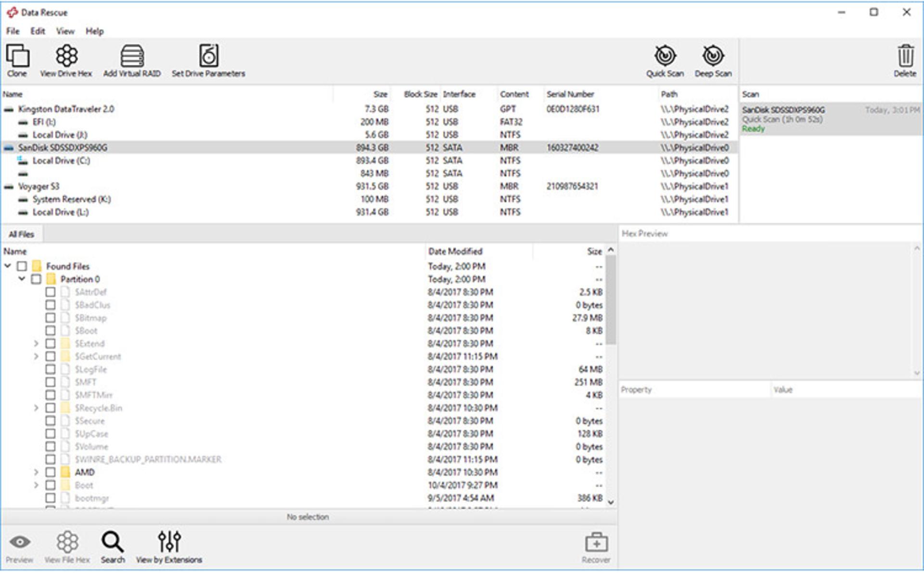Click the Clone drive icon
Screen dimensions: 924x573
pyautogui.click(x=17, y=56)
